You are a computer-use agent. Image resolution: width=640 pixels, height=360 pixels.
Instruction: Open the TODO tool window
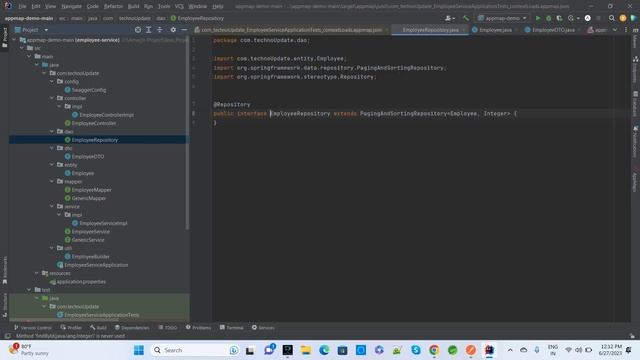tap(168, 328)
